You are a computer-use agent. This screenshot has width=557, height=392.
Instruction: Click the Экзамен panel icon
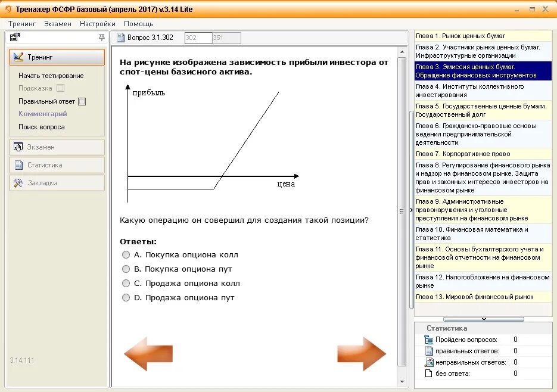click(18, 147)
